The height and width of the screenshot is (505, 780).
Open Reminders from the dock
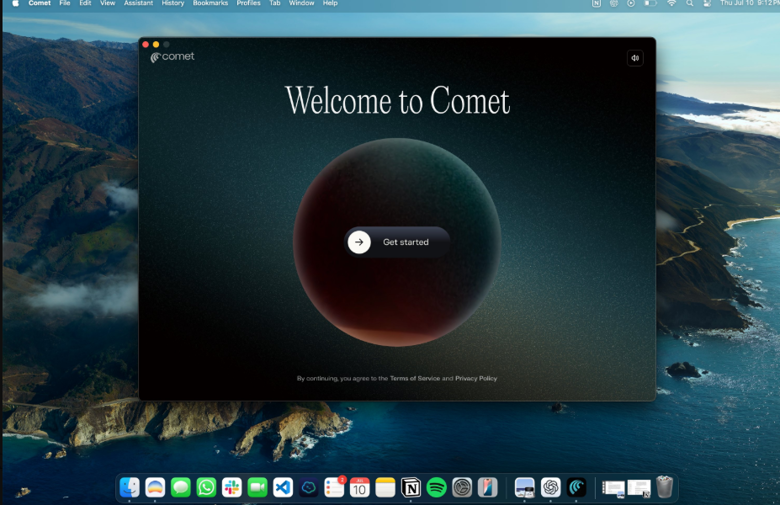pyautogui.click(x=334, y=488)
